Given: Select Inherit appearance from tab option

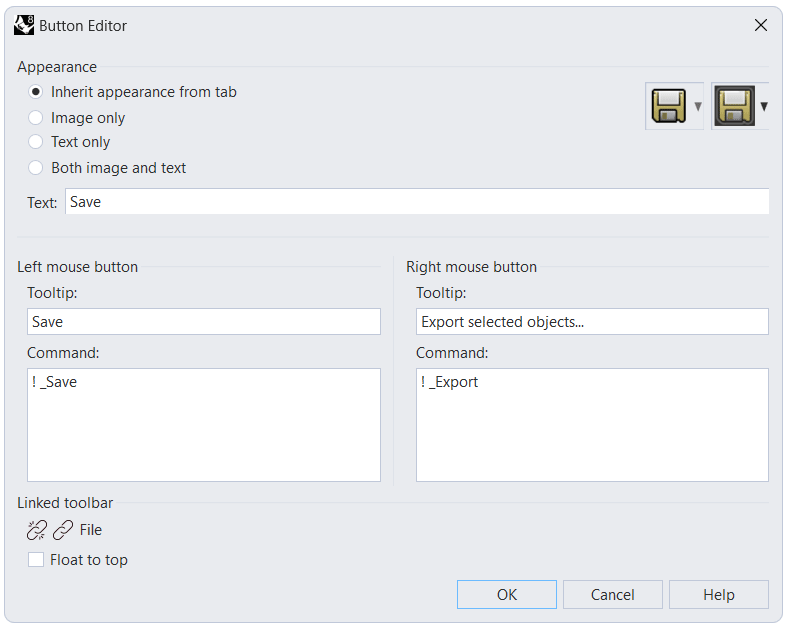Looking at the screenshot, I should [x=36, y=92].
